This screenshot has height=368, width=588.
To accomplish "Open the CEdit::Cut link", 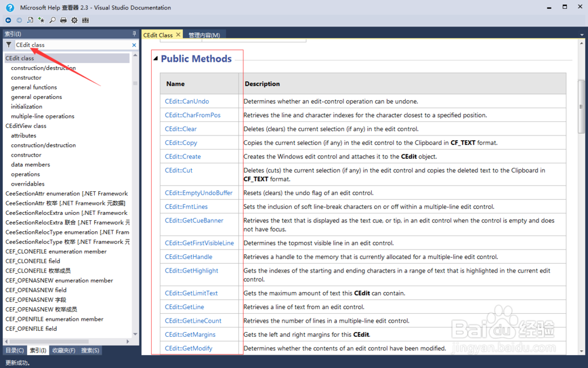I will pos(179,171).
